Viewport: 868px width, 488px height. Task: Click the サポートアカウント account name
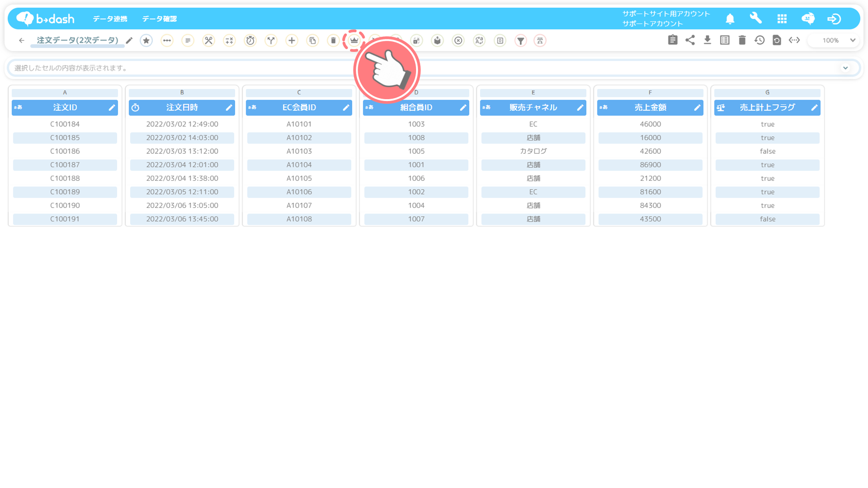click(653, 23)
